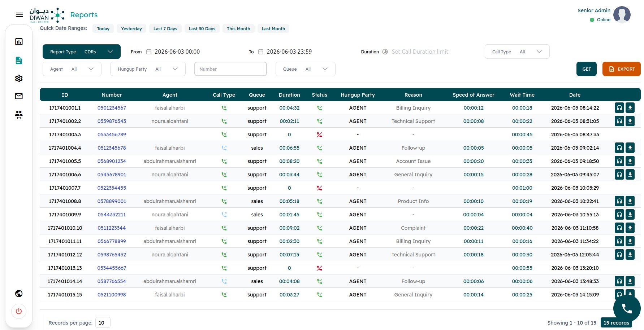Image resolution: width=644 pixels, height=330 pixels.
Task: Select the Last Month range
Action: pos(273,28)
